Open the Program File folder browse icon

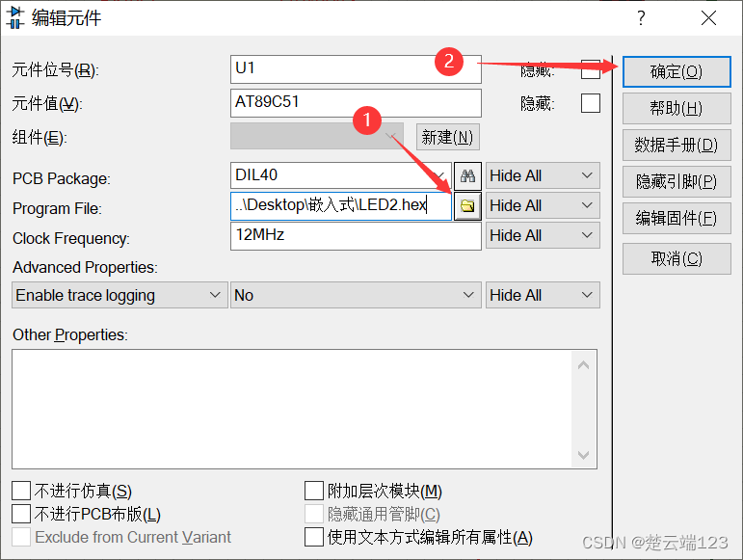click(x=467, y=205)
